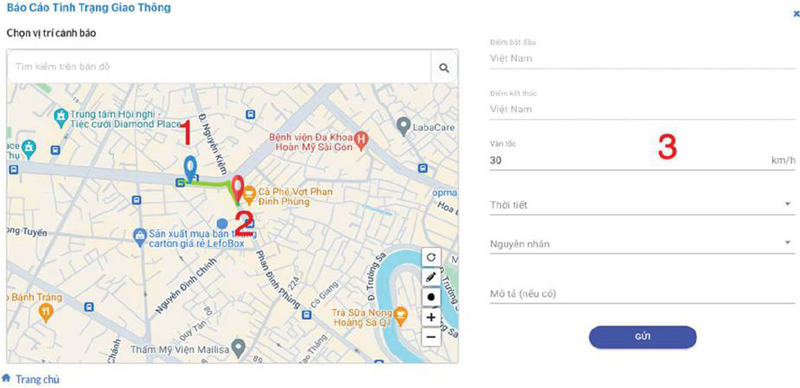The width and height of the screenshot is (800, 388).
Task: Zoom out with the map minus button
Action: [431, 337]
